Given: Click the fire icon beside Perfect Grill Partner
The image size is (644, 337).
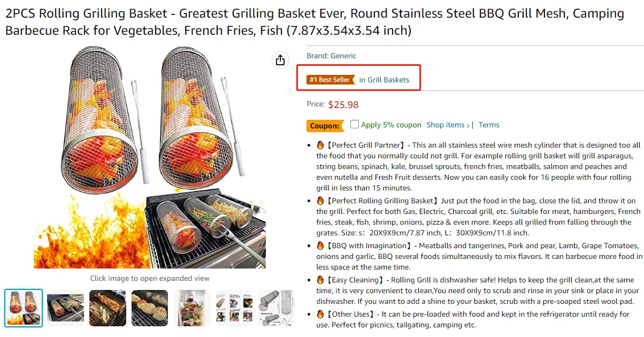Looking at the screenshot, I should [x=320, y=145].
